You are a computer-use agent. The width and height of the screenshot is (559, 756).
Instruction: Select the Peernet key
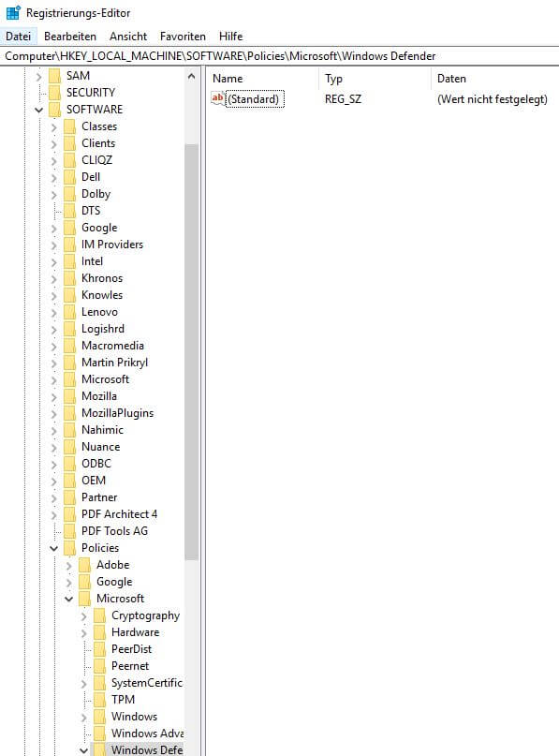tap(130, 666)
